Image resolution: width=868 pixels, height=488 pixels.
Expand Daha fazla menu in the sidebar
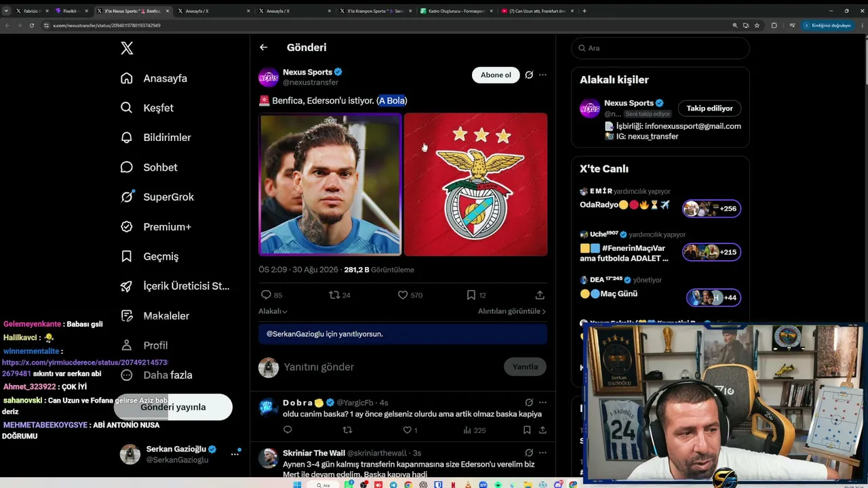(156, 375)
